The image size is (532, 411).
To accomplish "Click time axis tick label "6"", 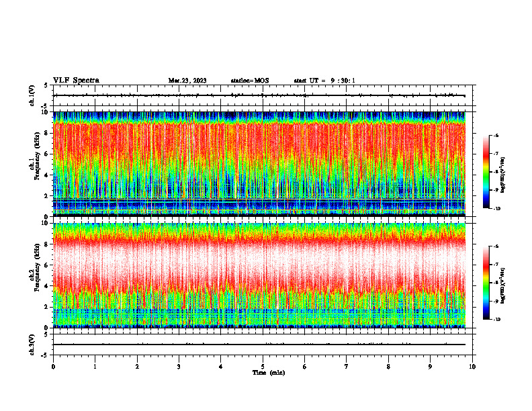I will click(x=305, y=367).
